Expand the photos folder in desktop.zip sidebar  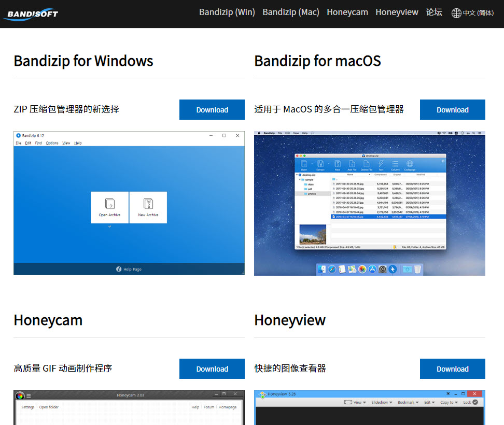(311, 193)
